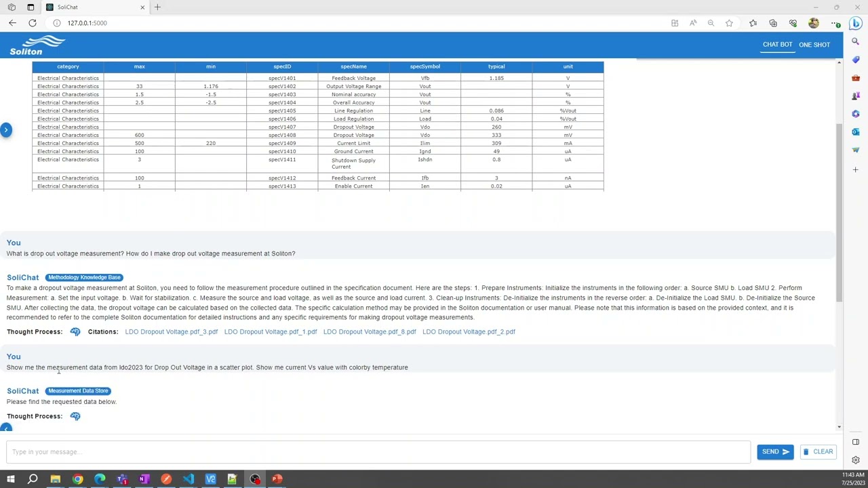The width and height of the screenshot is (868, 488).
Task: Click the category column header
Action: point(68,66)
